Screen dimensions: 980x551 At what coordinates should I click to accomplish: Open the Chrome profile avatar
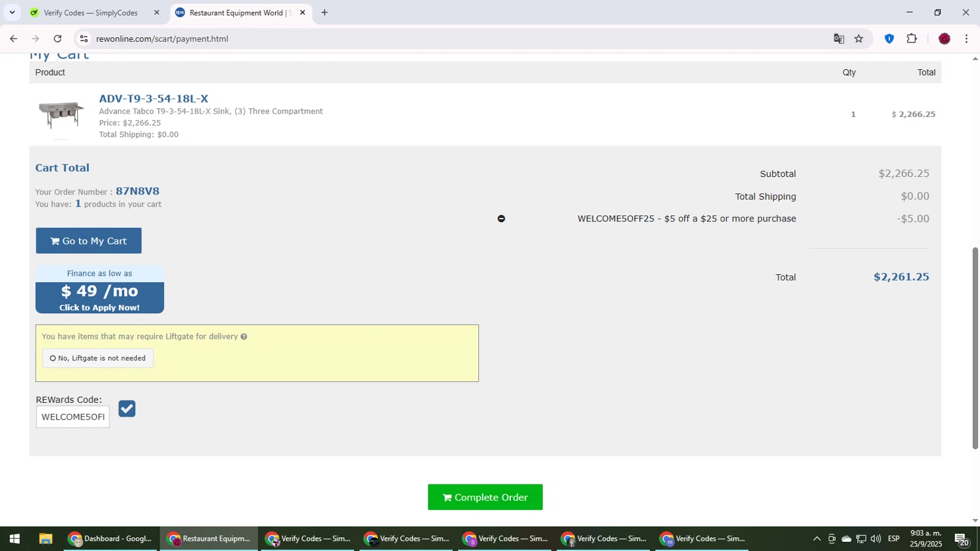(944, 39)
